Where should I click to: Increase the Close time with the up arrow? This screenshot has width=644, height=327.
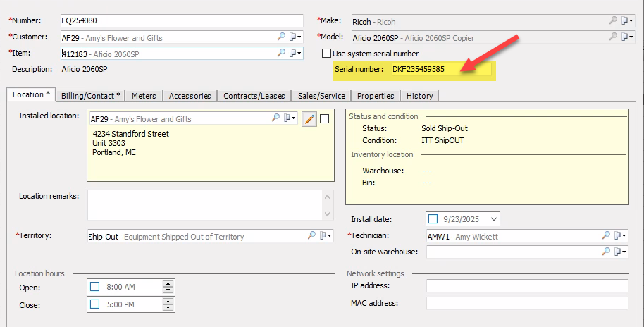168,301
